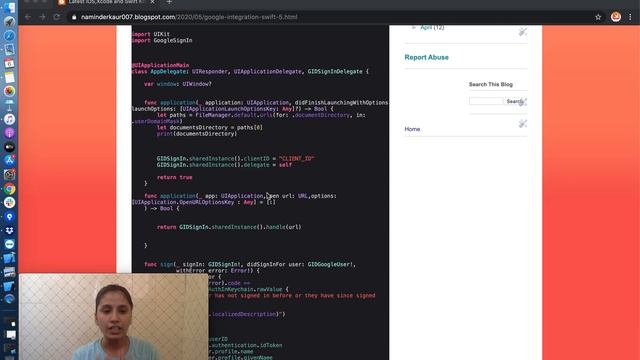Viewport: 640px width, 360px height.
Task: Click the "func sign(_ signIn" code line
Action: pos(250,264)
